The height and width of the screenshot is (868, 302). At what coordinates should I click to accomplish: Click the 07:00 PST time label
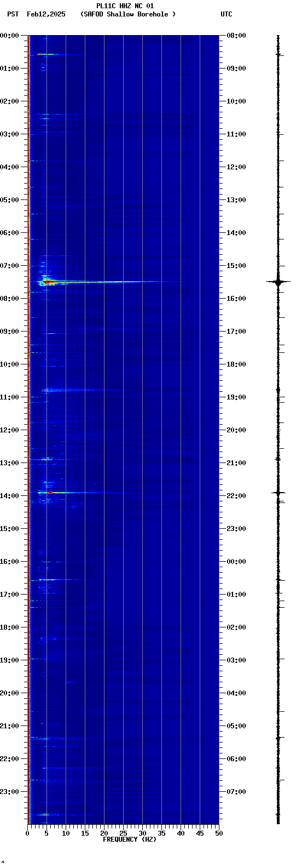[9, 266]
